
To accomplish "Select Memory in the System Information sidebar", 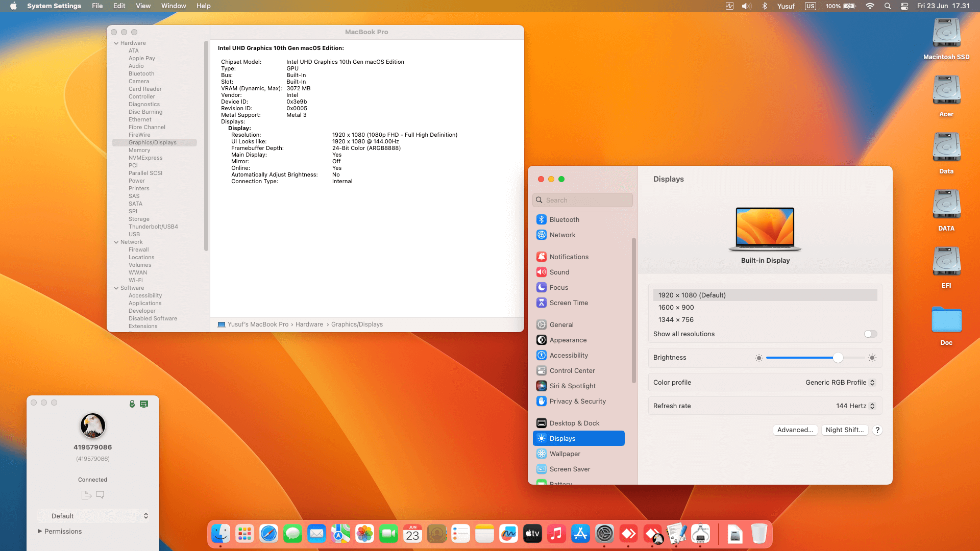I will click(x=139, y=150).
